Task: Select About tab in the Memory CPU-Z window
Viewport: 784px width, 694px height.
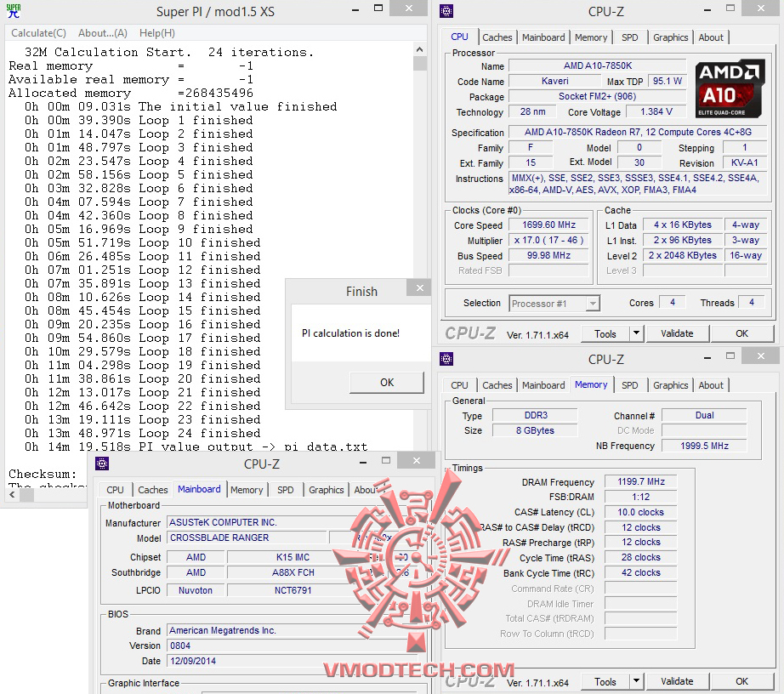Action: [x=711, y=385]
